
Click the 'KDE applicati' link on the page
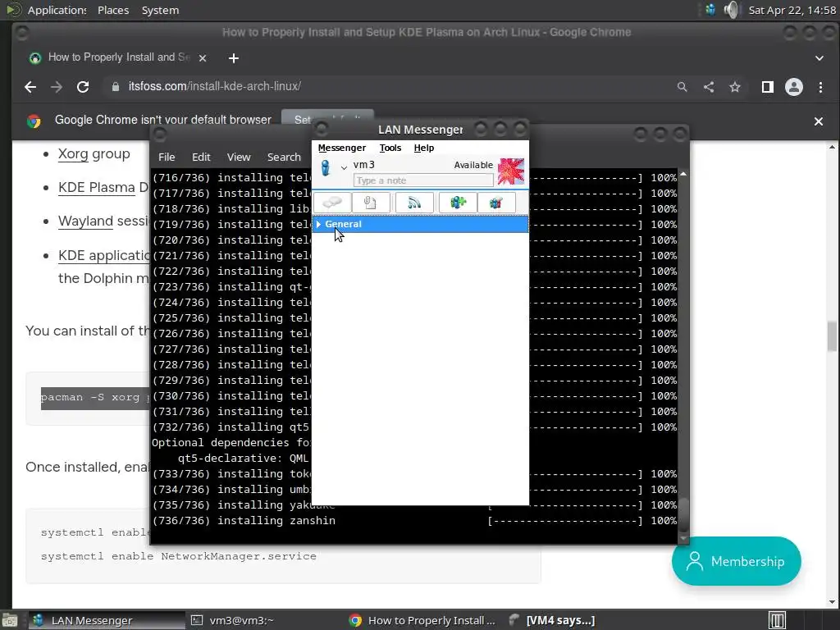pyautogui.click(x=104, y=256)
